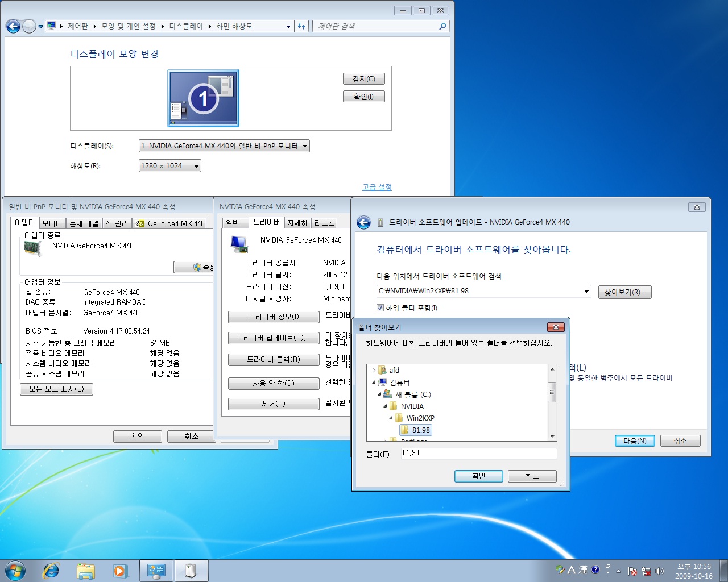Click 드라이버 업데이트(P)... button
The image size is (728, 582).
coord(274,338)
